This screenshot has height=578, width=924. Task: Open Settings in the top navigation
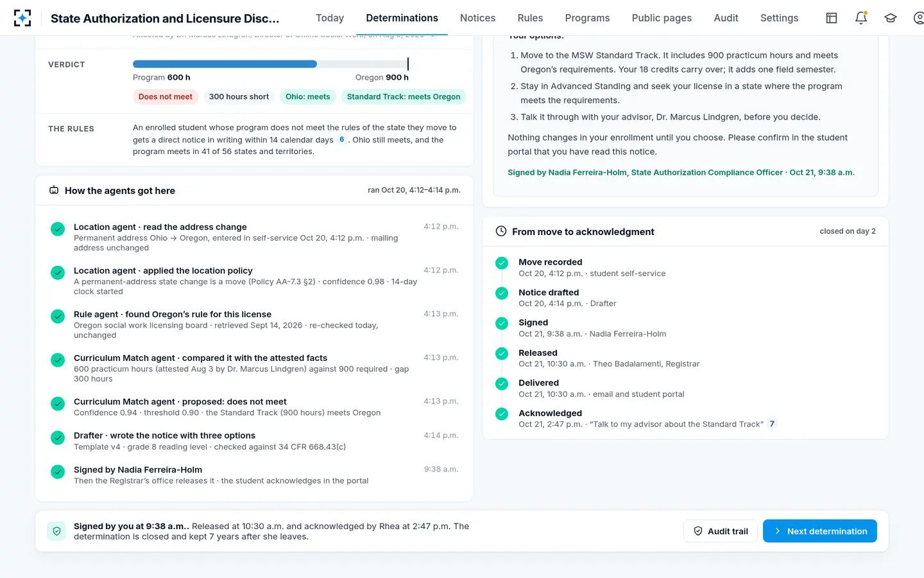point(779,18)
